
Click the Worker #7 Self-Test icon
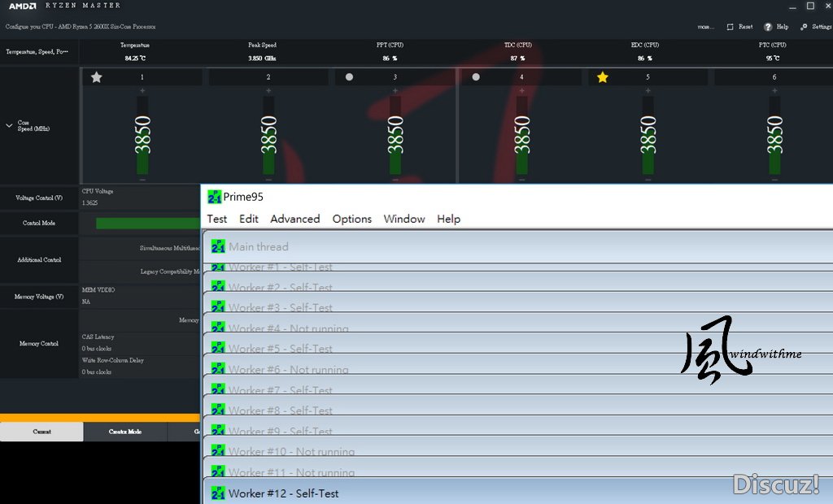(x=218, y=389)
